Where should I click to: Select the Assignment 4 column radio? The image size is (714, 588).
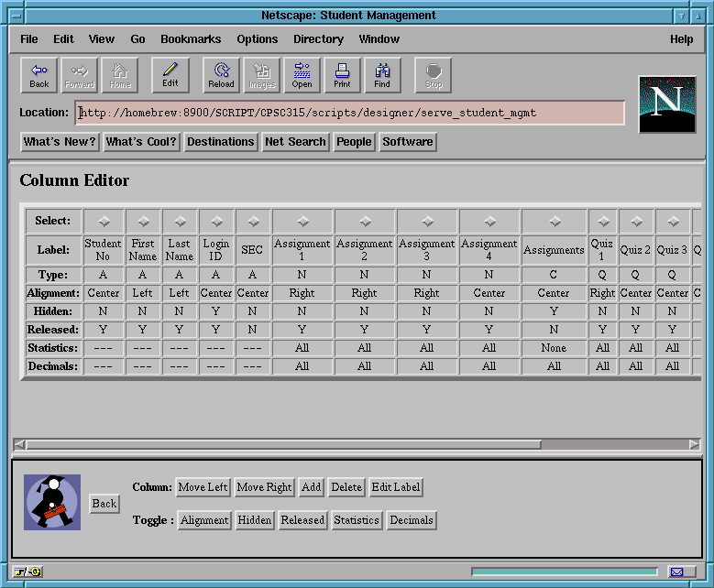(490, 221)
